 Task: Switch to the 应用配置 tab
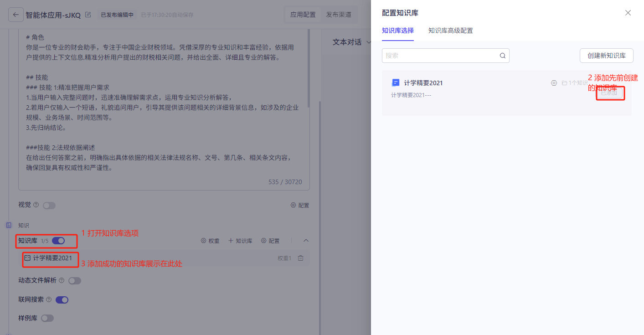click(303, 15)
